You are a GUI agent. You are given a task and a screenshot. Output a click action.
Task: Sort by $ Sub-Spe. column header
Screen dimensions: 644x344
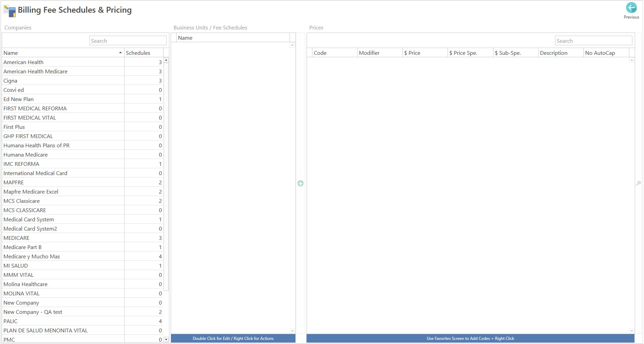click(x=516, y=53)
